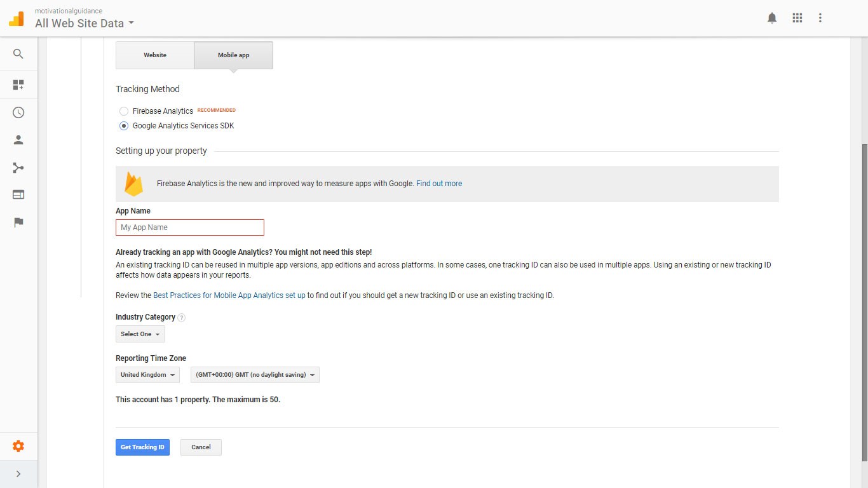Select Google Analytics Services SDK radio
Viewport: 868px width, 488px height.
[x=124, y=126]
